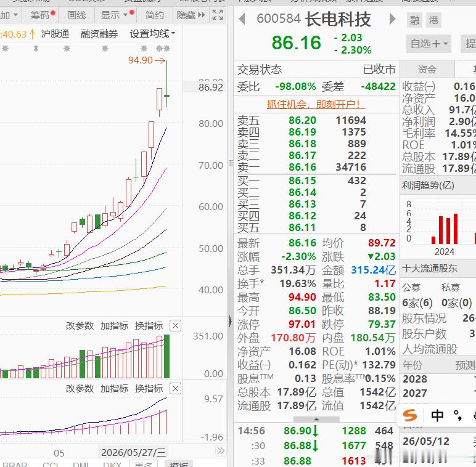
Task: Click 加指标 on the volume panel
Action: (x=114, y=326)
